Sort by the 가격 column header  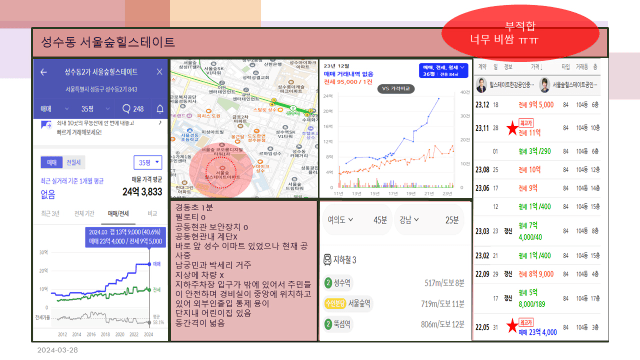click(x=536, y=67)
